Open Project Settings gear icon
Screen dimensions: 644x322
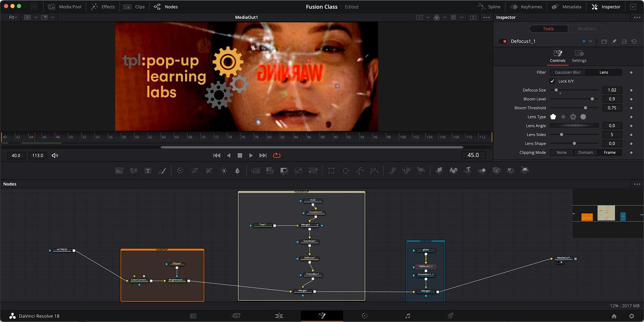[x=632, y=316]
